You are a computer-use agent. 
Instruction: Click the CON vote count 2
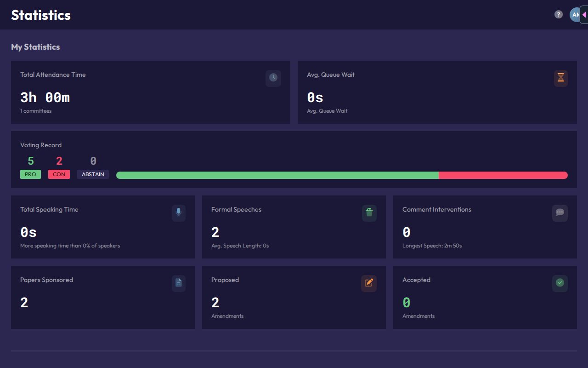pos(59,161)
